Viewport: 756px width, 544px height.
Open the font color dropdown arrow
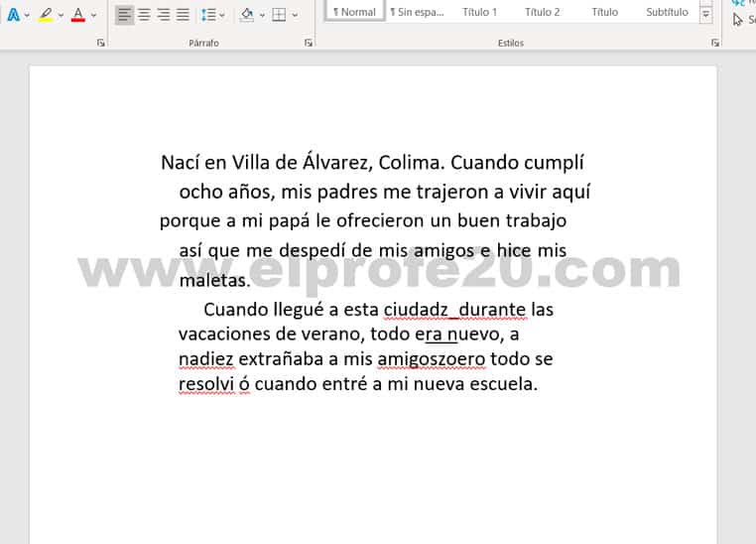[94, 15]
